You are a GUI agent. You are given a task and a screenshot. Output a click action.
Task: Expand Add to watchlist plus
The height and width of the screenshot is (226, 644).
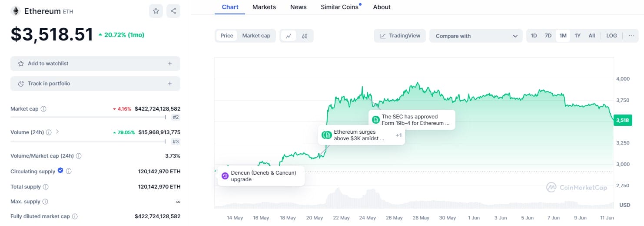169,64
